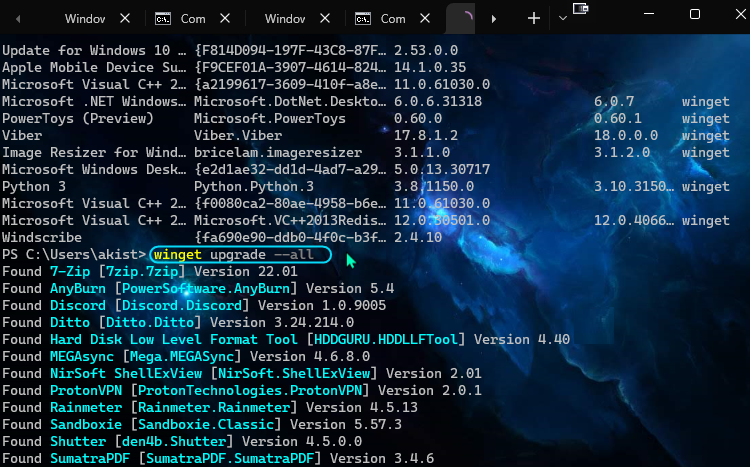The height and width of the screenshot is (467, 750).
Task: Click 'Python.Python.3' package ID
Action: 254,187
